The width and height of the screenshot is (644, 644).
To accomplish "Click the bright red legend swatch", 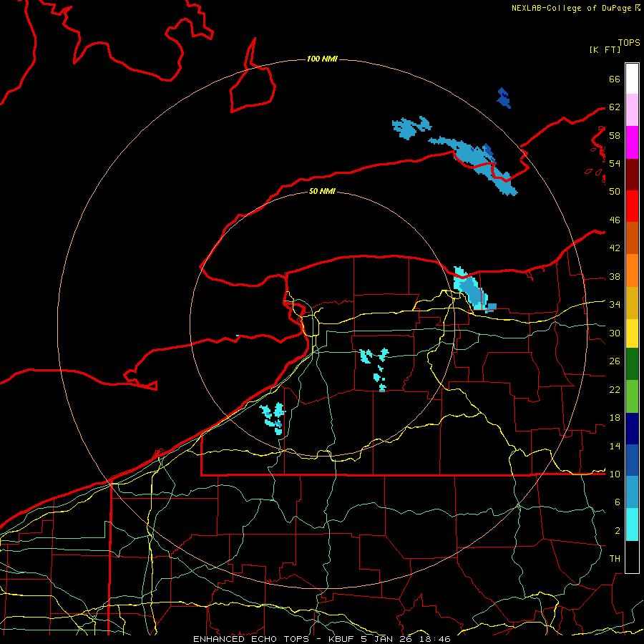I will (632, 206).
